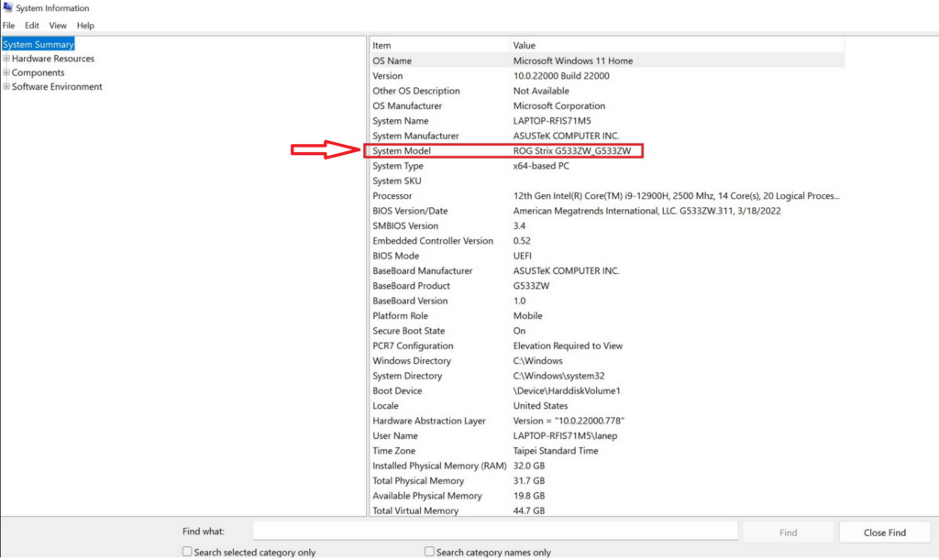Select System Summary in the tree
This screenshot has width=939, height=560.
click(39, 44)
